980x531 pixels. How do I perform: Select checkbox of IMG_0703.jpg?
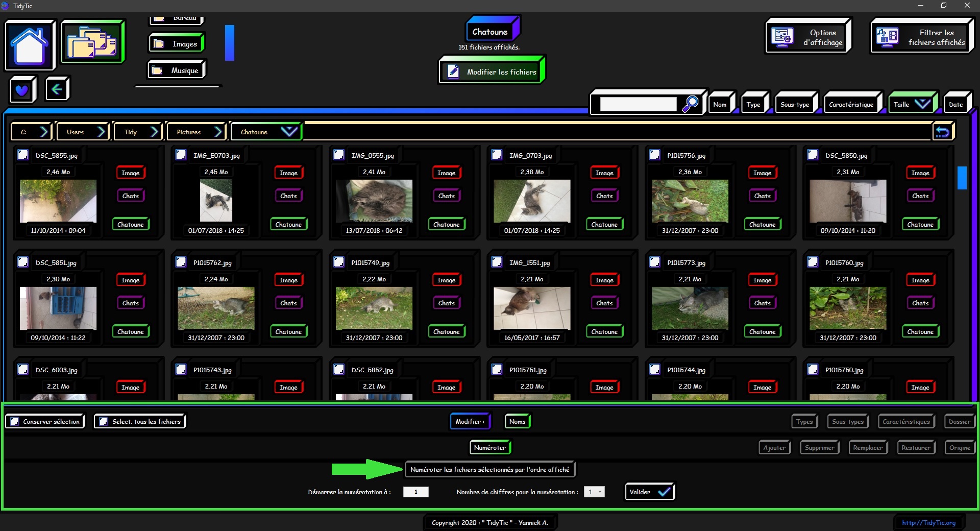[x=497, y=155]
